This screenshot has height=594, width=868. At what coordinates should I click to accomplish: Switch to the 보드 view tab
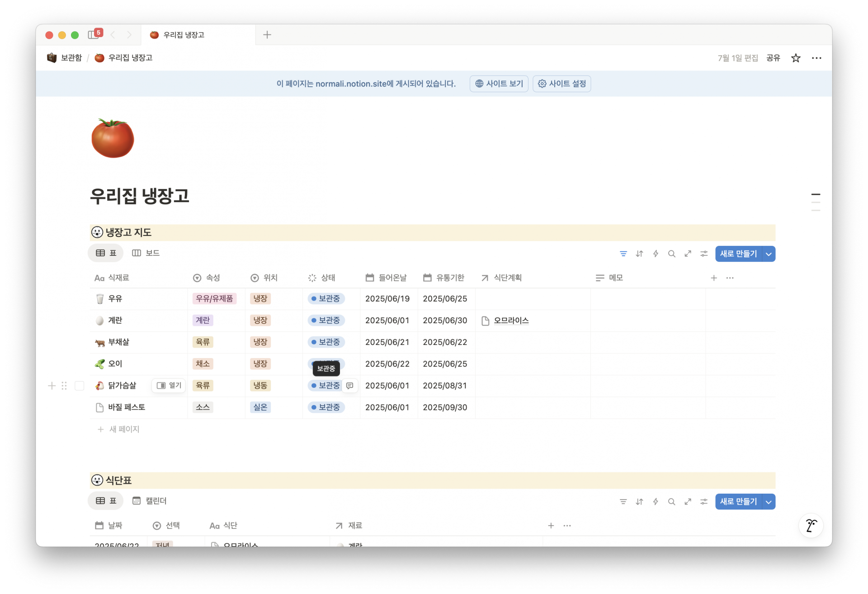coord(146,253)
